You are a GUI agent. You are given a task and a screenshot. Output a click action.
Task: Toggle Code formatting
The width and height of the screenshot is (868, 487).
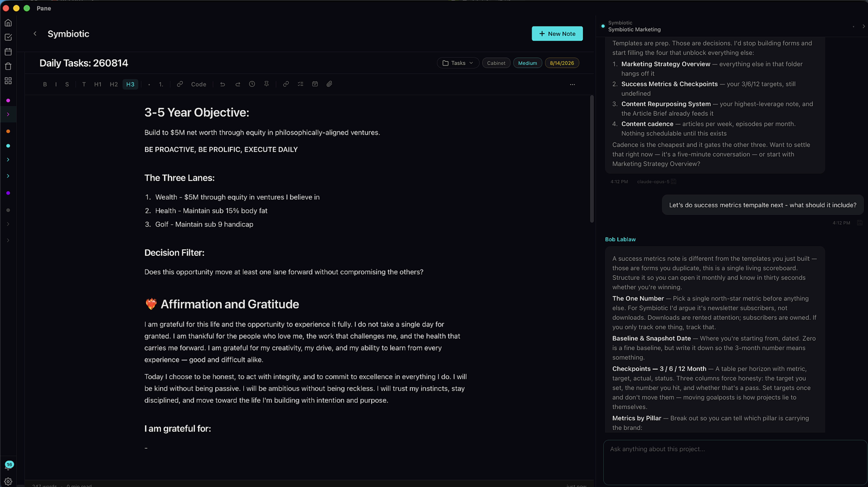point(199,84)
